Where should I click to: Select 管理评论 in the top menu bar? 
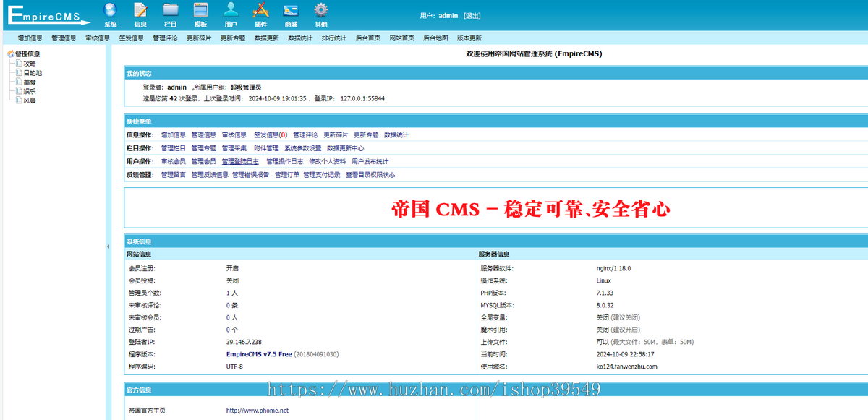(165, 38)
